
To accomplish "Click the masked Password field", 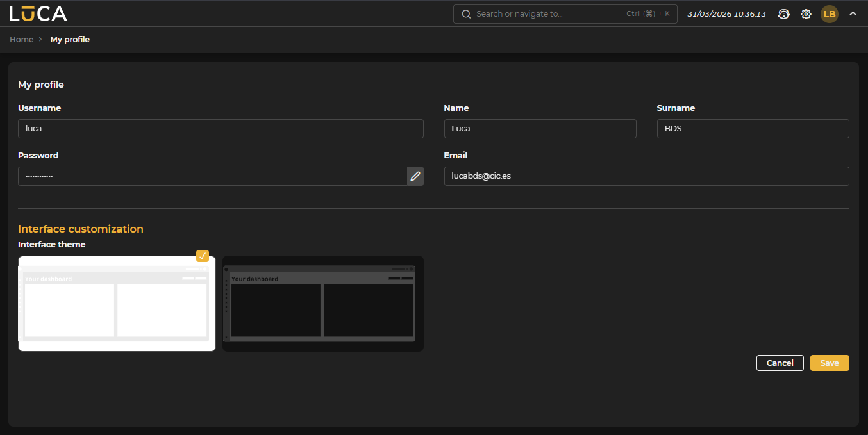I will 212,176.
